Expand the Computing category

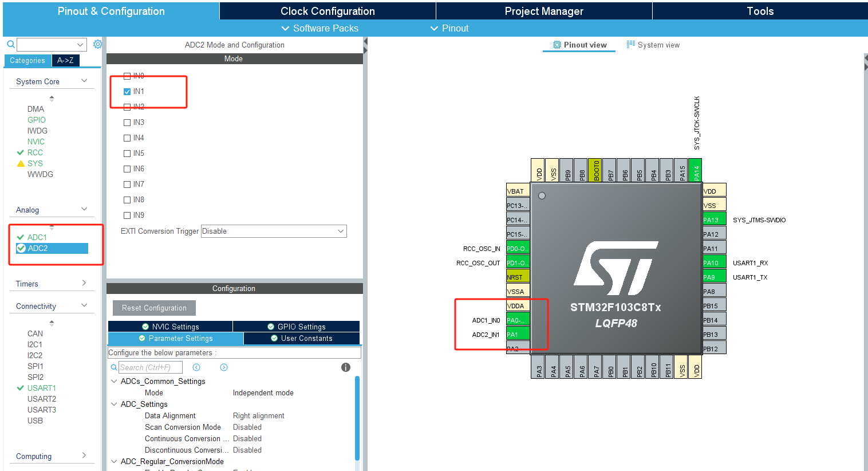tap(84, 456)
